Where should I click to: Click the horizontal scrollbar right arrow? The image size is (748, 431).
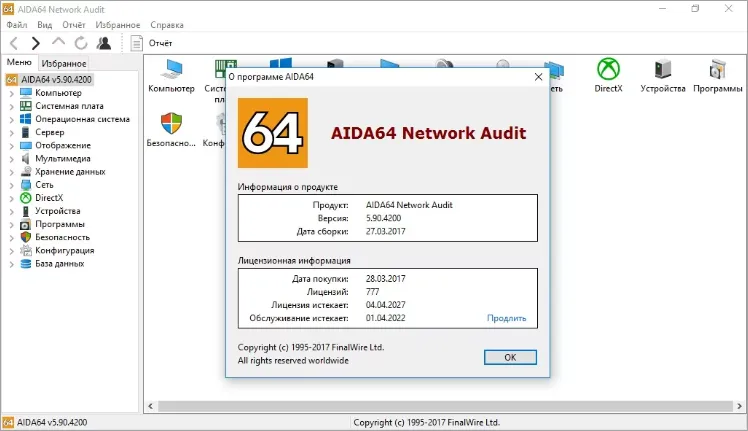click(739, 406)
